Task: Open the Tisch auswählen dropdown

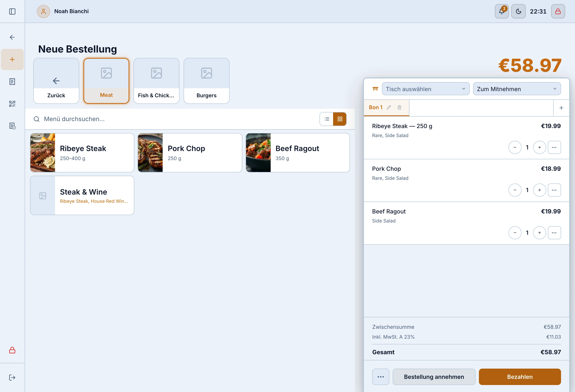Action: point(425,89)
